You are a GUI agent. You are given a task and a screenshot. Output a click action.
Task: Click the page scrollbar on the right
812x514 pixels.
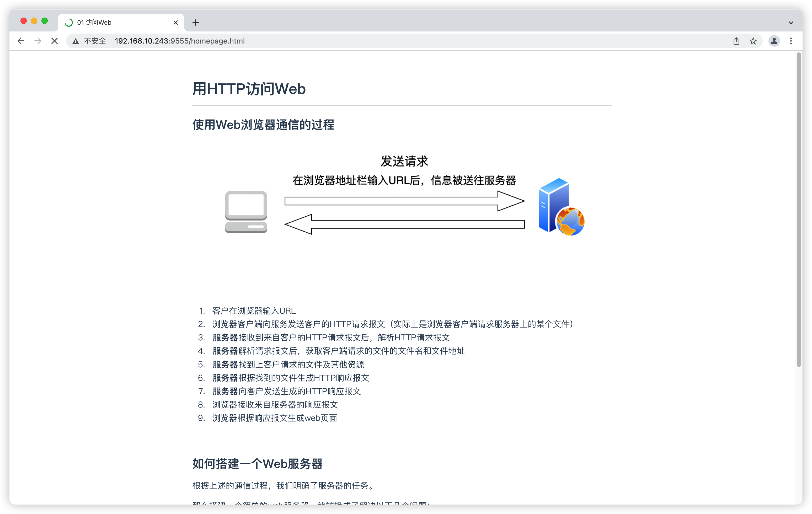[x=799, y=209]
